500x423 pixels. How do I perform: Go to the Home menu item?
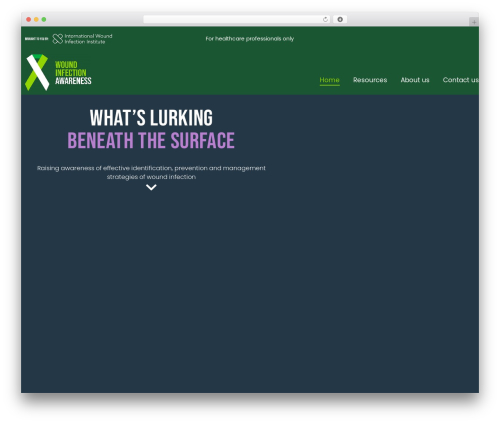point(329,80)
